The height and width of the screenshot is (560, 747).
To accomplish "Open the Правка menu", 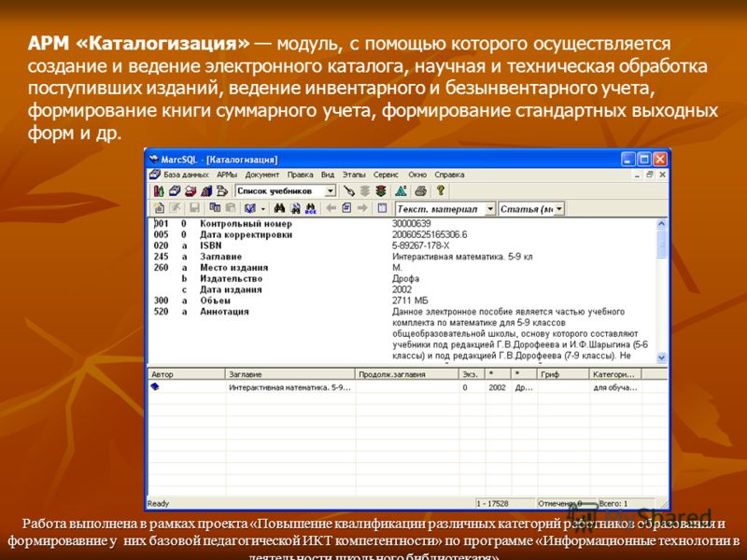I will [300, 175].
